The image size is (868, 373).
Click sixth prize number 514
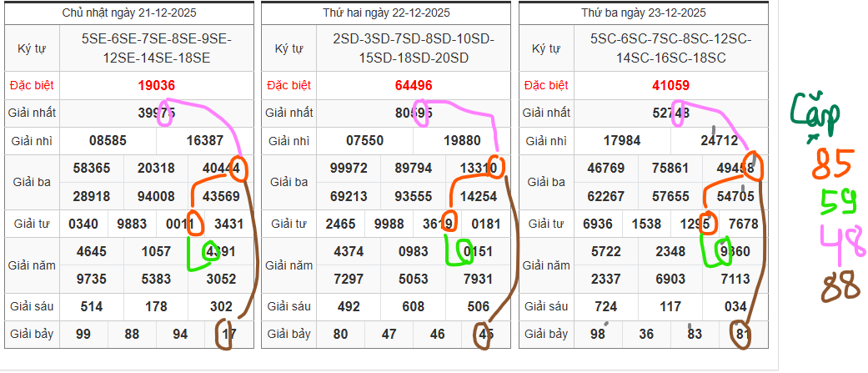(x=92, y=306)
